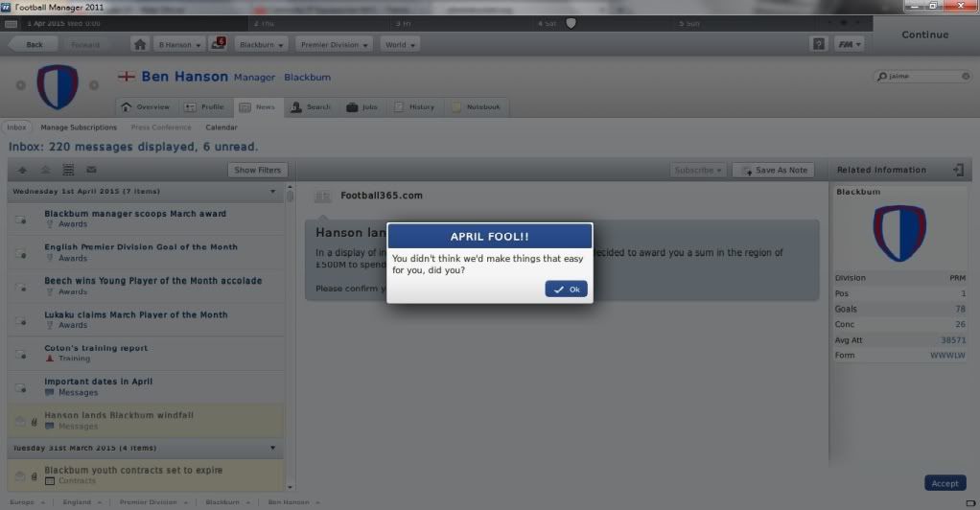Expand the World dropdown menu
The height and width of the screenshot is (510, 980).
point(400,44)
